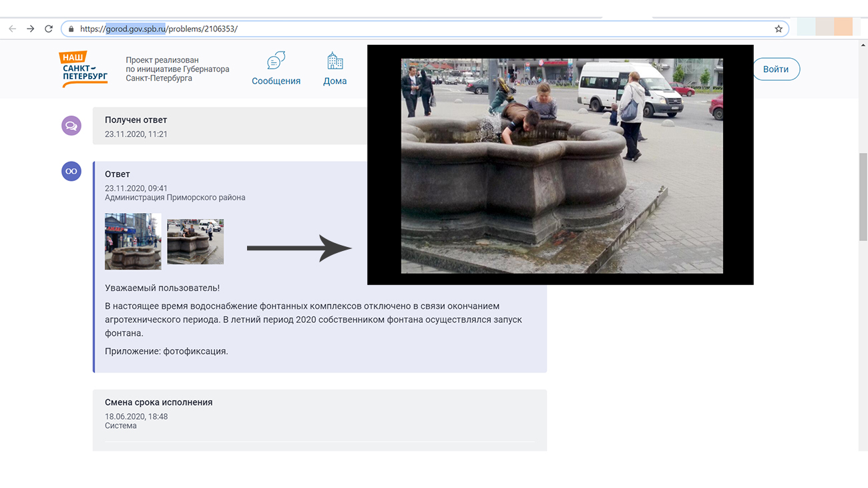Open the Сообщения section
This screenshot has width=868, height=488.
point(276,69)
